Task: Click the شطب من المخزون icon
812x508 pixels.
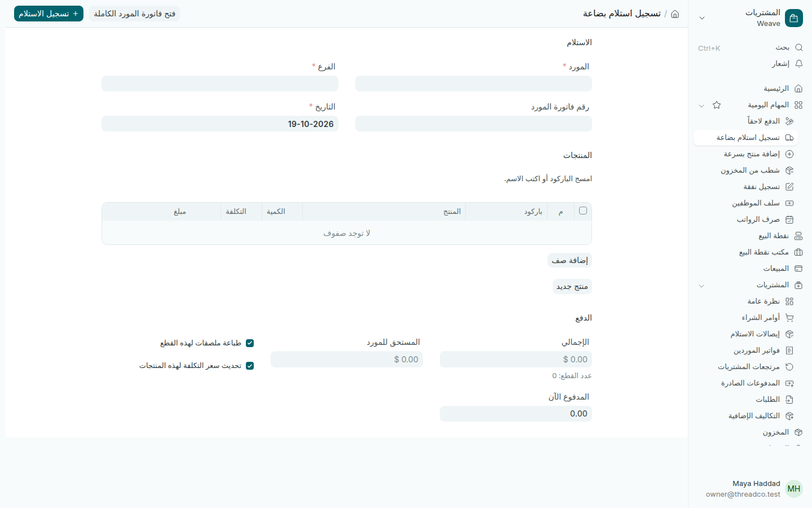Action: click(789, 170)
